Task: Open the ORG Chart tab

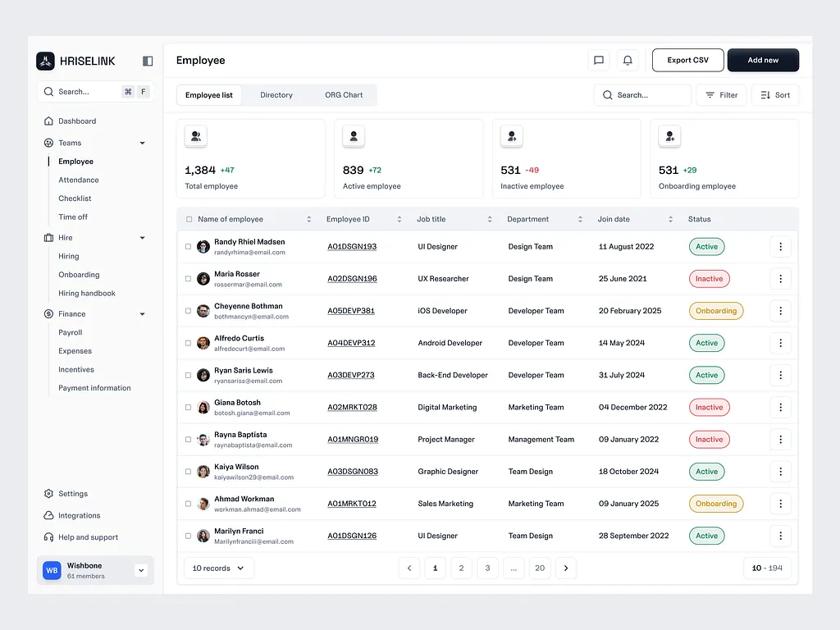Action: pyautogui.click(x=343, y=94)
